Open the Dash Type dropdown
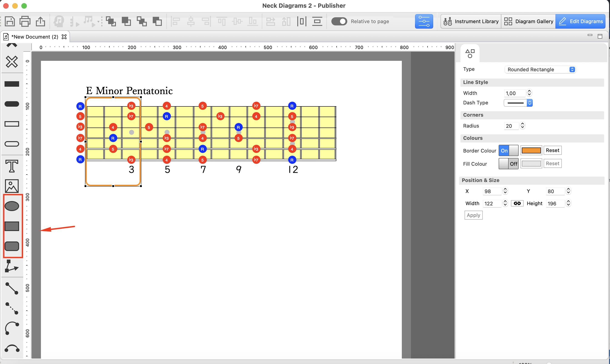This screenshot has height=364, width=610. click(518, 103)
